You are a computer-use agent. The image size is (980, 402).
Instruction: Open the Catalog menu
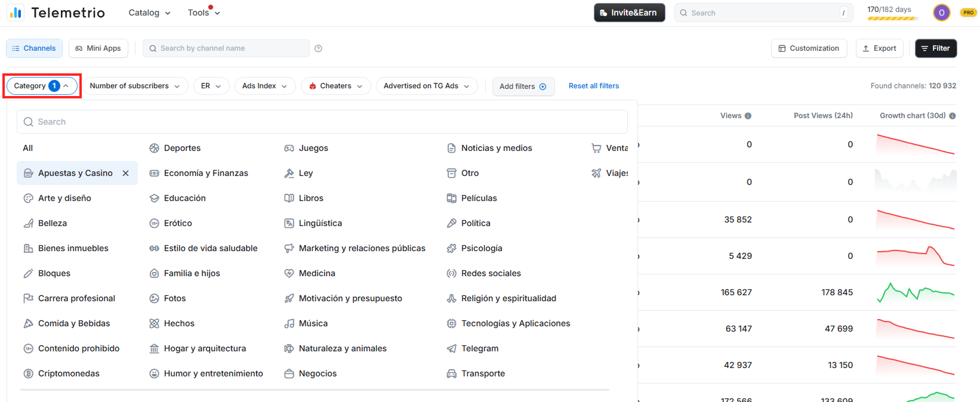click(149, 13)
